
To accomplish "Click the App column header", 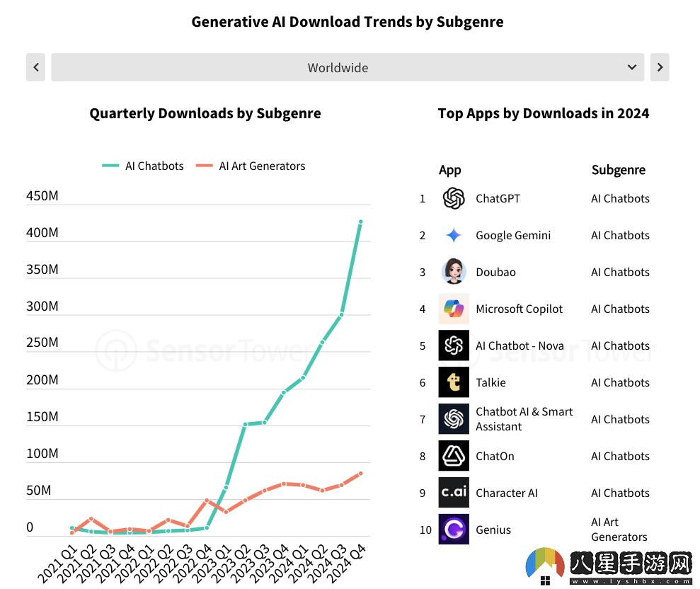I will pos(449,170).
